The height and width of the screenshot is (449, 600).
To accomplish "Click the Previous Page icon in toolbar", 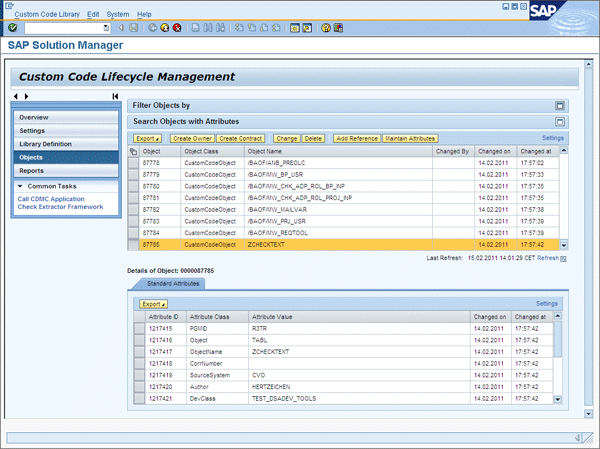I will 251,28.
